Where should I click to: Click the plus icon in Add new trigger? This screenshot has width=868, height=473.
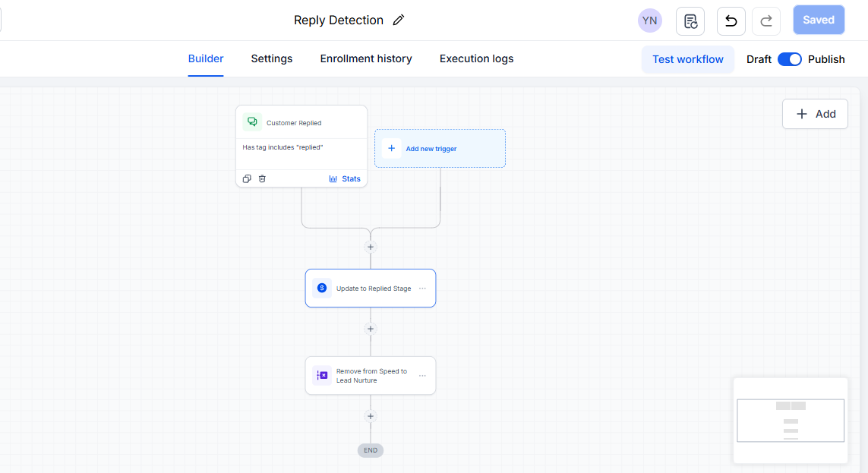391,148
